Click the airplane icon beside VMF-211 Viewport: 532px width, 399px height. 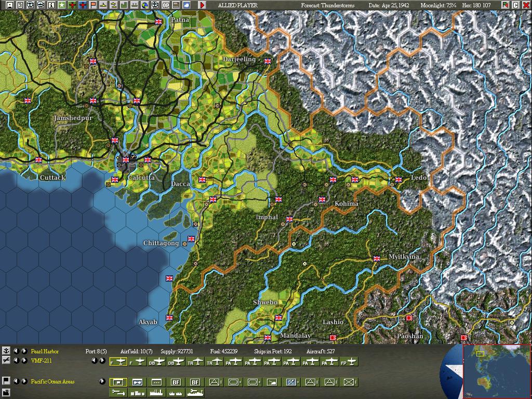6,361
